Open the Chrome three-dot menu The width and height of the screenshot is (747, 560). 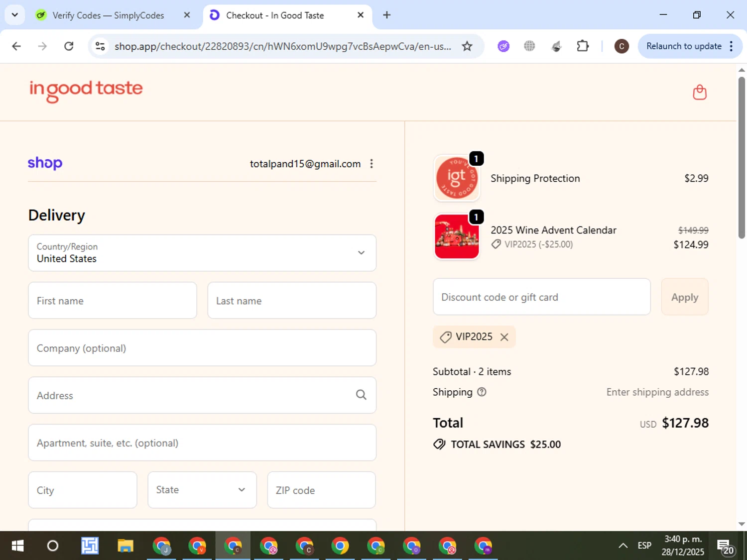point(731,46)
